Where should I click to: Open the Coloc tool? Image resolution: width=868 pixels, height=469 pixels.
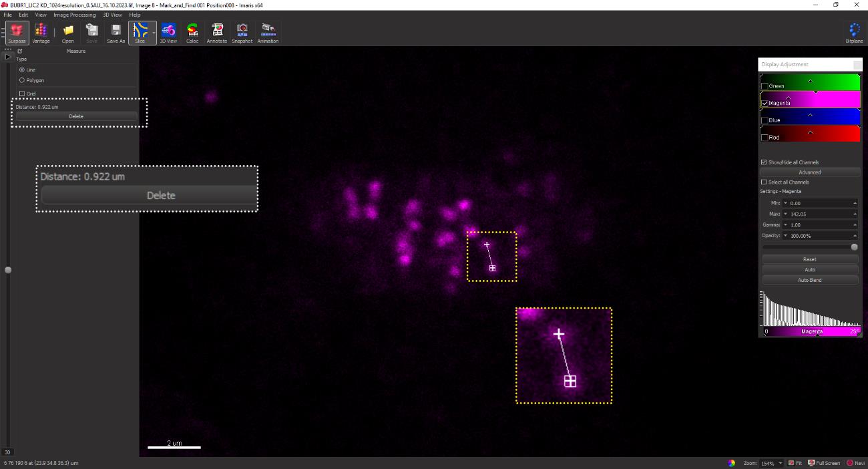[x=192, y=33]
